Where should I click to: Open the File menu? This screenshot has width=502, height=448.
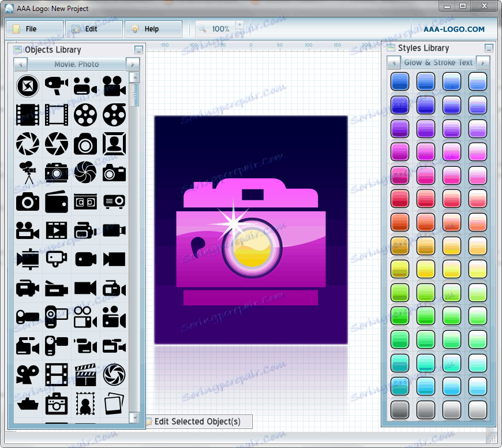[34, 29]
